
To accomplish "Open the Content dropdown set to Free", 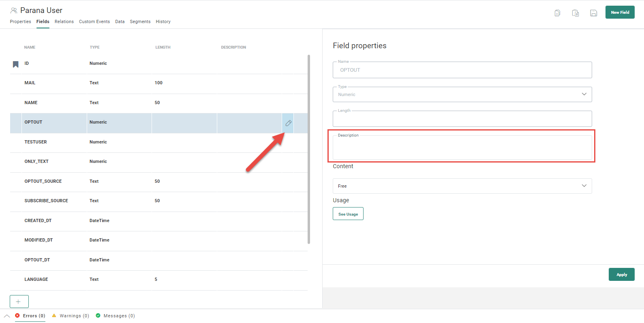I will [x=462, y=186].
